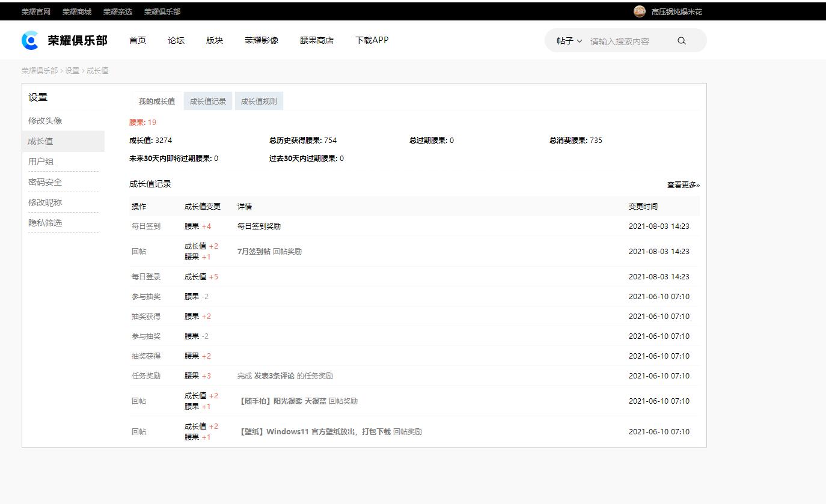Viewport: 826px width, 504px height.
Task: Open 荣耀俱乐部 link in top bar
Action: coord(162,11)
